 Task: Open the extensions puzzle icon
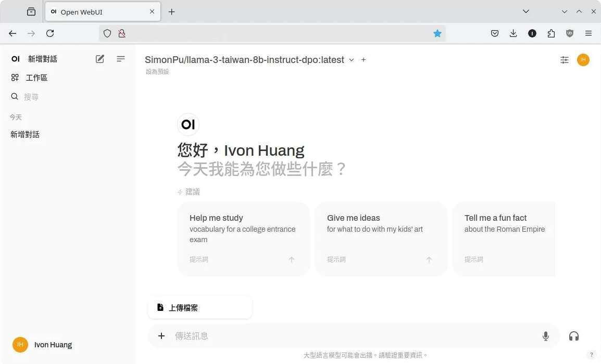click(x=551, y=33)
